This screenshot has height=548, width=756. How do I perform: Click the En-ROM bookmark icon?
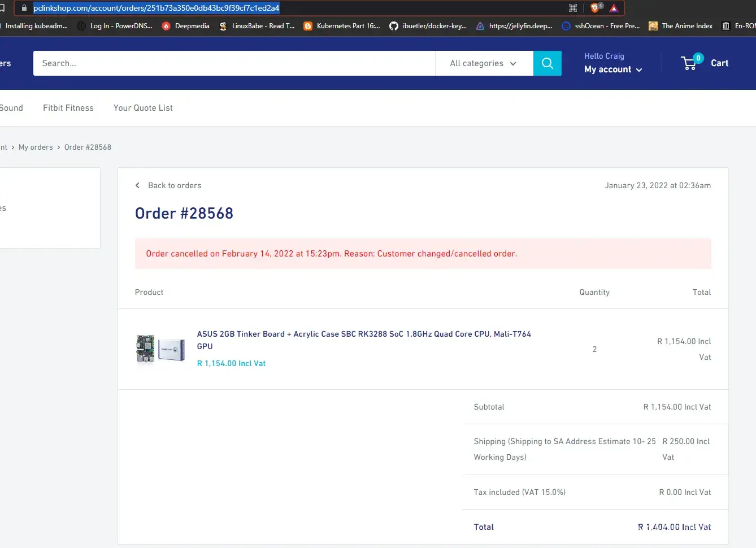click(726, 26)
